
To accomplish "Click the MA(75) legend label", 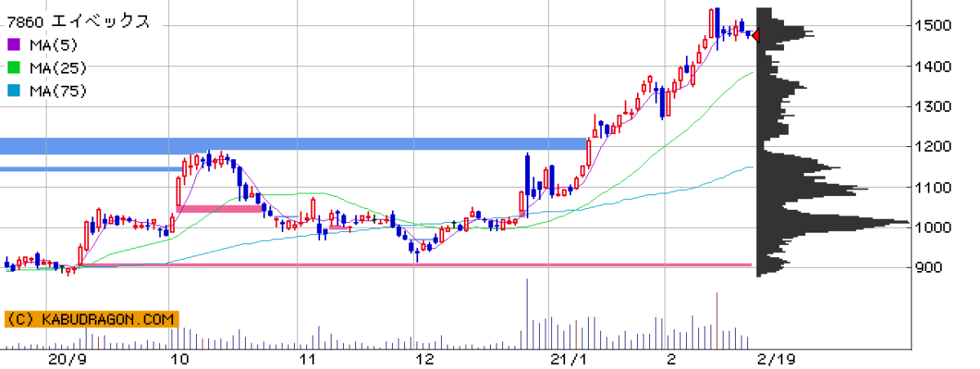I will pyautogui.click(x=57, y=91).
